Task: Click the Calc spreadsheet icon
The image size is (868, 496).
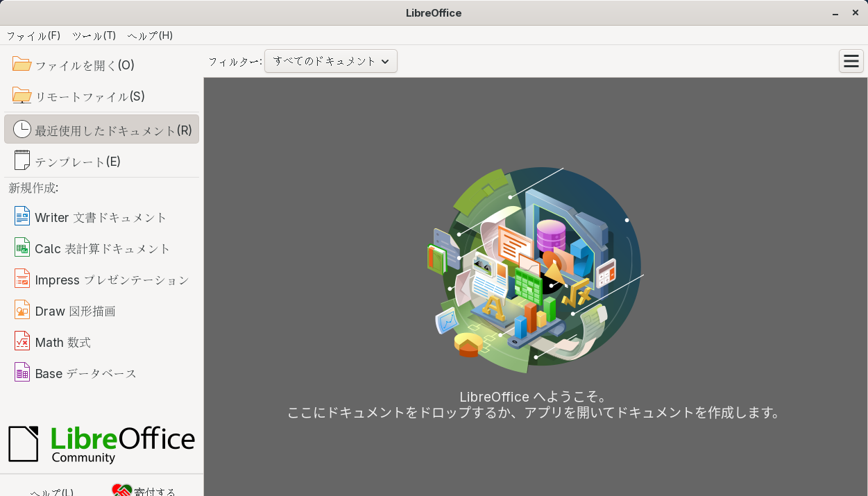Action: 22,248
